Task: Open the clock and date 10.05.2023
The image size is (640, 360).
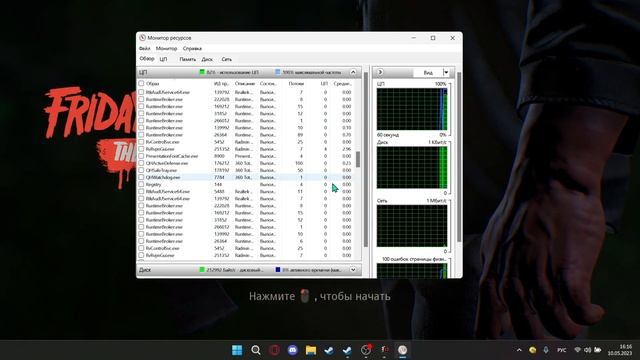Action: pyautogui.click(x=620, y=350)
